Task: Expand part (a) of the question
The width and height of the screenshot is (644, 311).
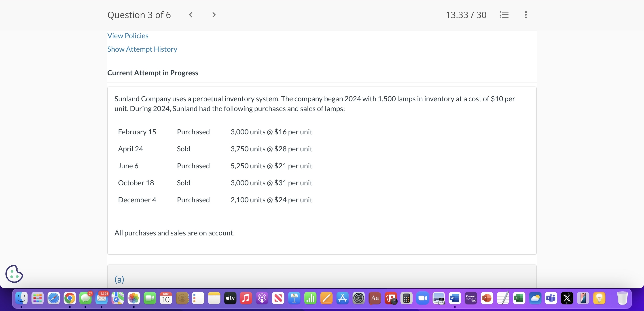Action: [119, 279]
